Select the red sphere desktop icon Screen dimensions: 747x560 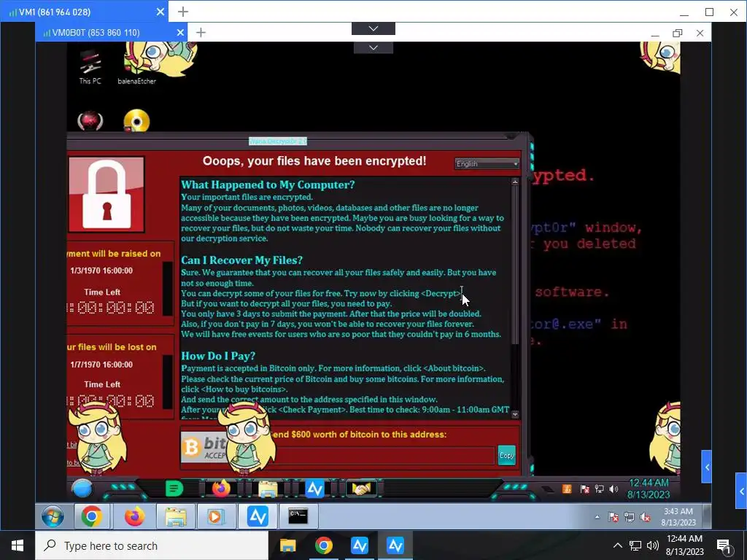click(x=90, y=121)
